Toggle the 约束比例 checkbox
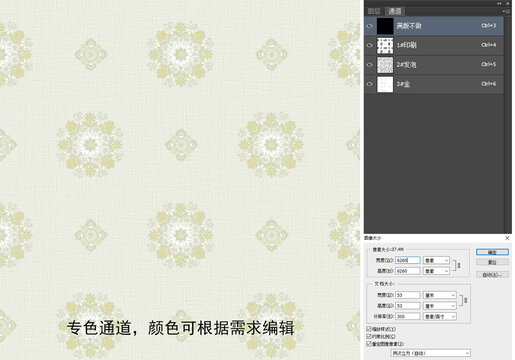Image resolution: width=515 pixels, height=360 pixels. coord(369,336)
